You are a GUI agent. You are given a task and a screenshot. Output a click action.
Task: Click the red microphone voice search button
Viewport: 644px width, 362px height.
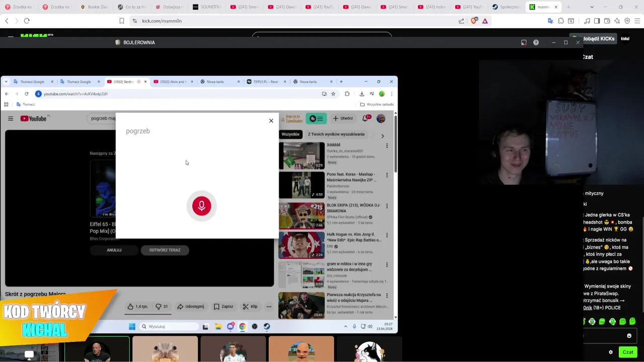[x=201, y=206]
